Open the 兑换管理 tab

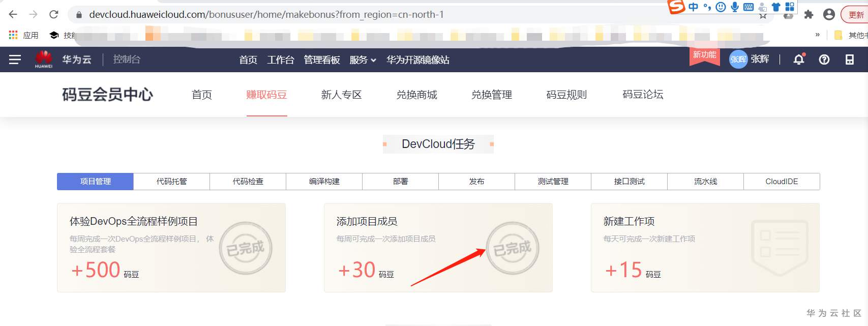pyautogui.click(x=492, y=95)
